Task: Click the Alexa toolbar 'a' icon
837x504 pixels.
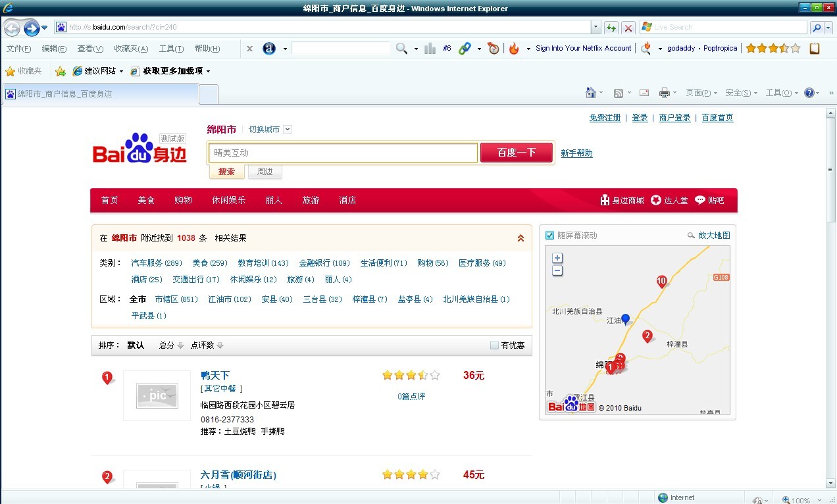Action: (269, 48)
